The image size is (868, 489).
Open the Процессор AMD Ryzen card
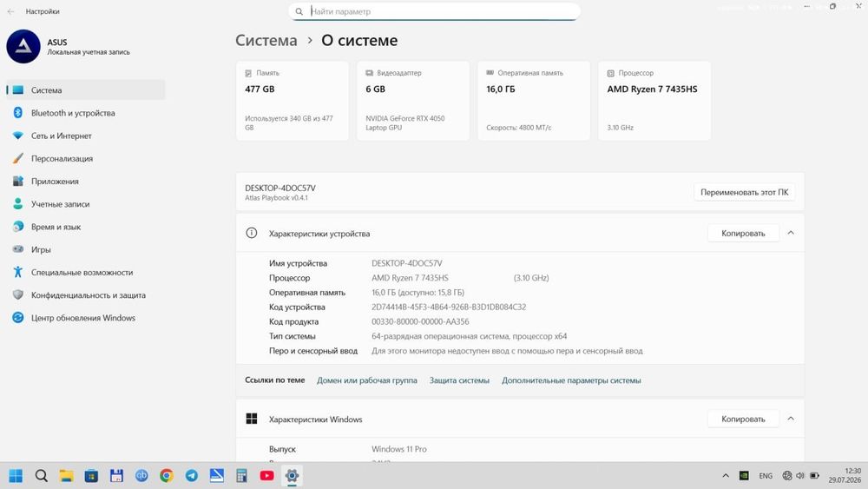coord(654,101)
